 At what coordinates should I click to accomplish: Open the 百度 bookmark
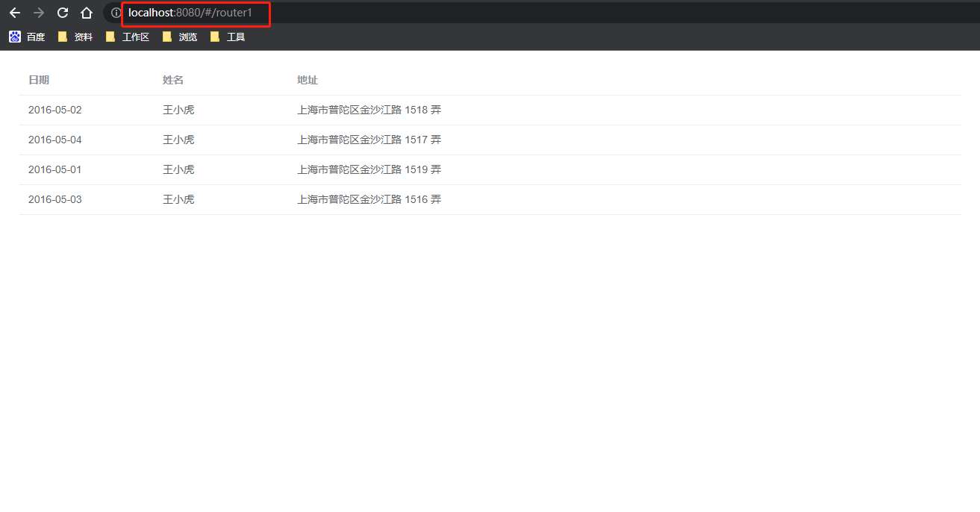pos(28,37)
